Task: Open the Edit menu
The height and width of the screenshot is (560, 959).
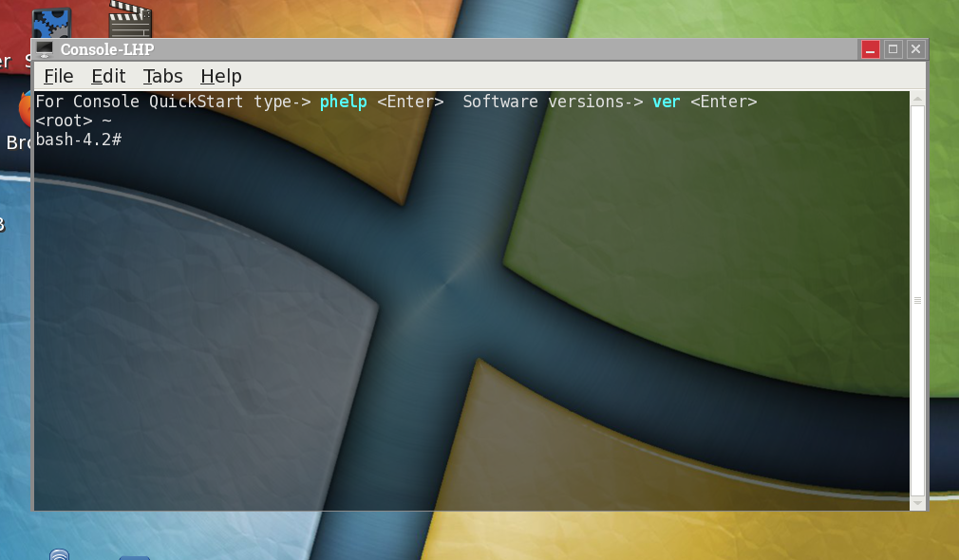Action: pyautogui.click(x=108, y=77)
